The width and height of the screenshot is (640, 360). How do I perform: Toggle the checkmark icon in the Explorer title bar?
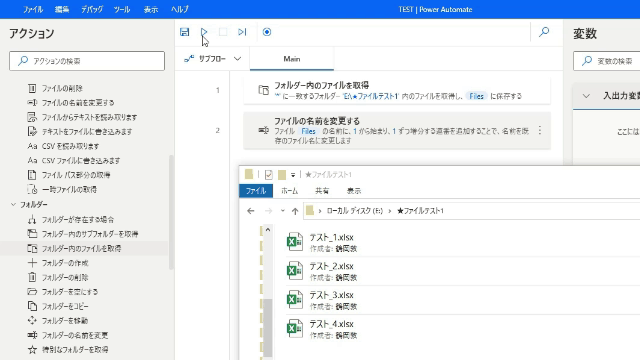point(269,175)
